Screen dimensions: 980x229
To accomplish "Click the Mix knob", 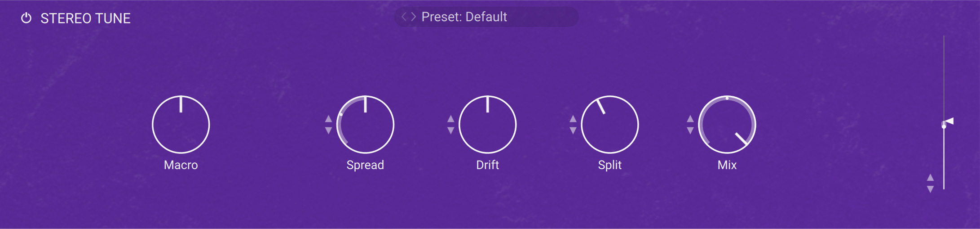I will pos(727,125).
